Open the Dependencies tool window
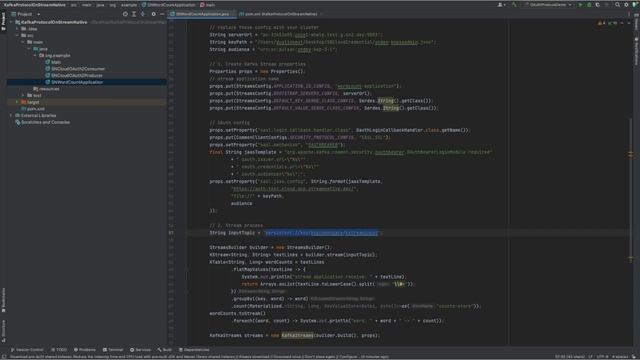 [194, 350]
